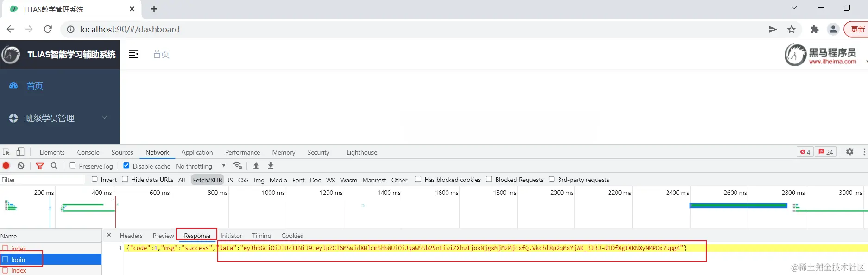This screenshot has width=868, height=275.
Task: Toggle the sidebar hamburger menu icon
Action: pos(134,54)
